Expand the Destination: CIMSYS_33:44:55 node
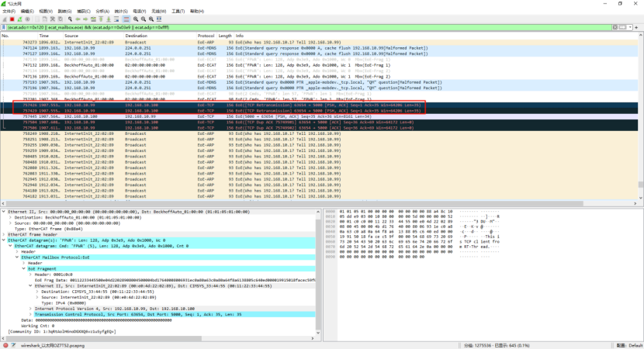 tap(36, 292)
